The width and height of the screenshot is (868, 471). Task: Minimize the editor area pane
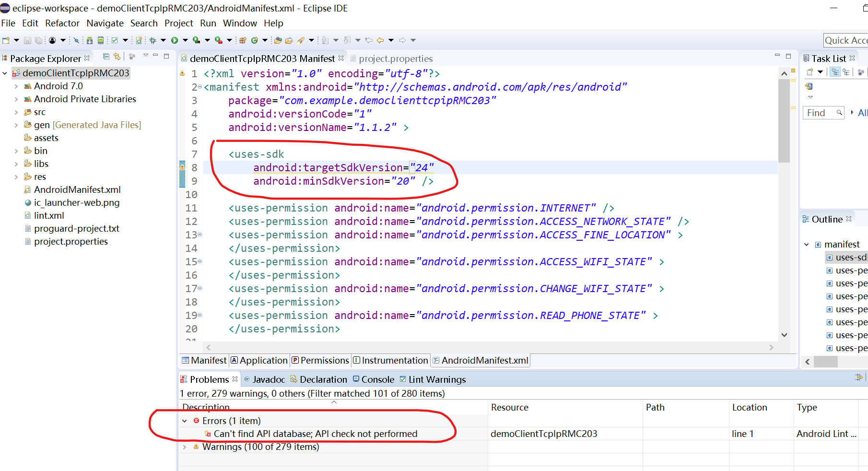click(x=777, y=56)
